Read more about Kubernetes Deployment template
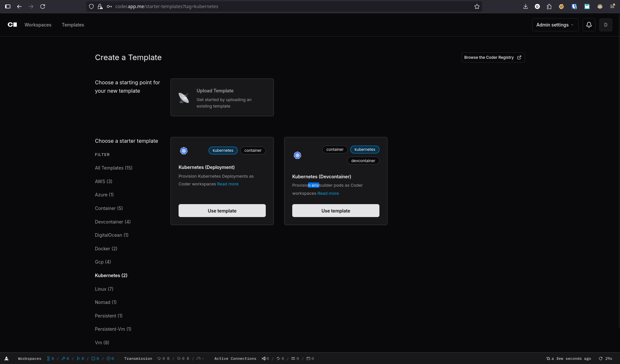 (228, 184)
